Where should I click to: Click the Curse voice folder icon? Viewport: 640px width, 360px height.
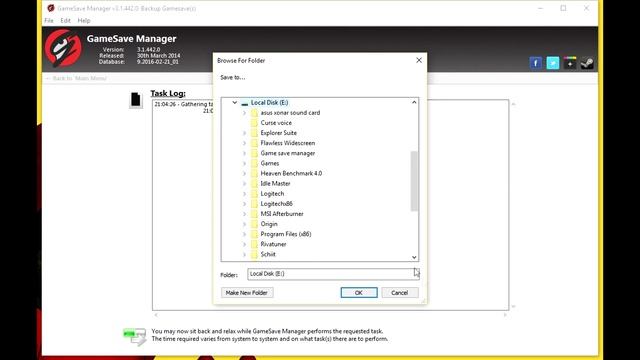(254, 123)
